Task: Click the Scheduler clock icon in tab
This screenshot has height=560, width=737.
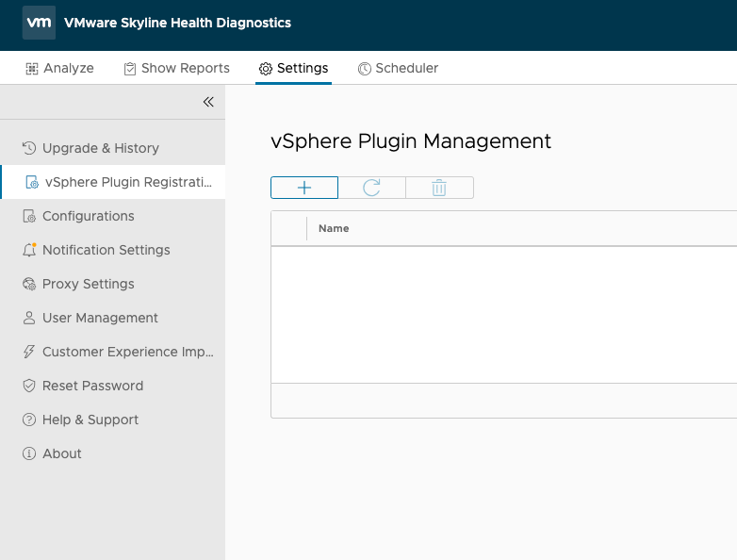Action: (x=365, y=69)
